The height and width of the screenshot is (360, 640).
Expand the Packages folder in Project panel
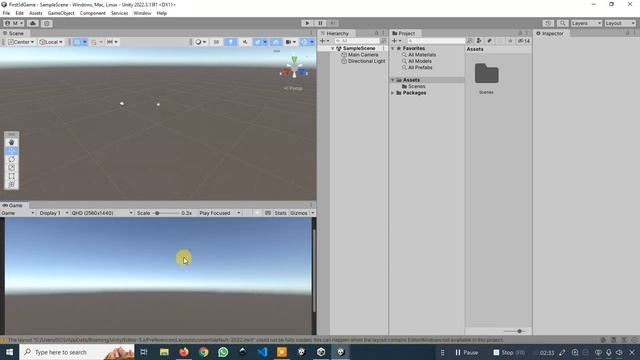click(393, 93)
